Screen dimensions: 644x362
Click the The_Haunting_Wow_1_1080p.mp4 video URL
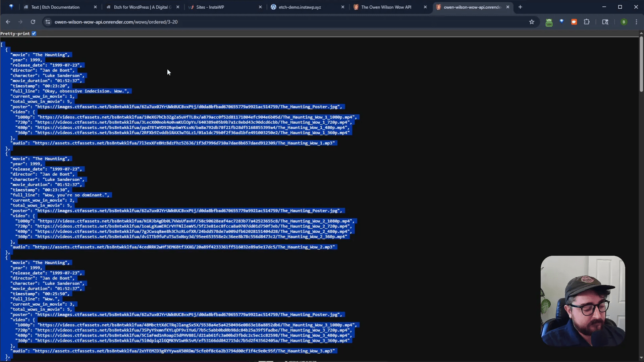[197, 117]
